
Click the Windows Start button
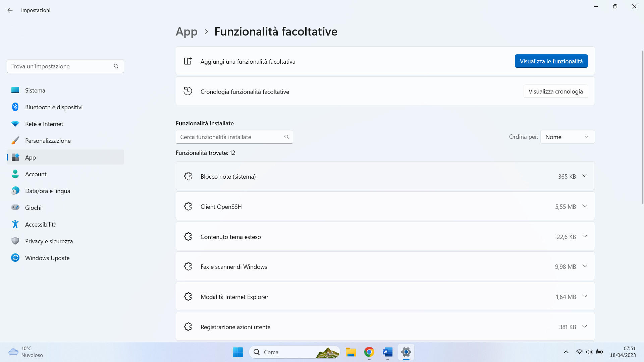[238, 352]
